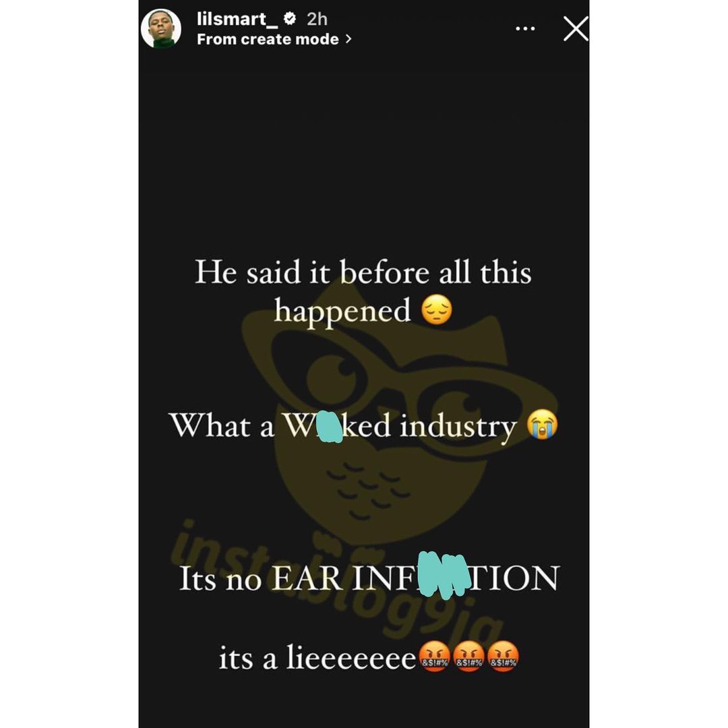Expand the chevron beside From create mode
The width and height of the screenshot is (728, 728).
[x=348, y=40]
